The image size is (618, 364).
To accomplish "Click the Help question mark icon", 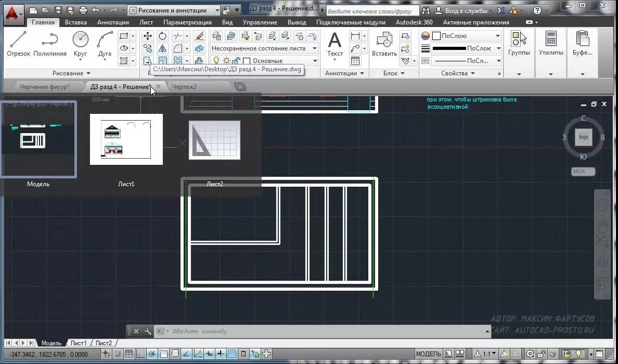I will point(537,10).
